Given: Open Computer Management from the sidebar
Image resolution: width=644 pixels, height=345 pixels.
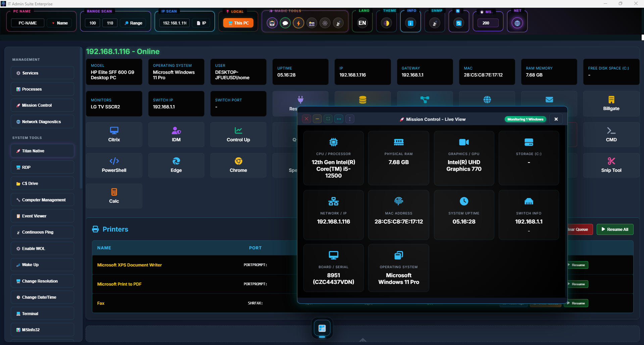Looking at the screenshot, I should (42, 200).
